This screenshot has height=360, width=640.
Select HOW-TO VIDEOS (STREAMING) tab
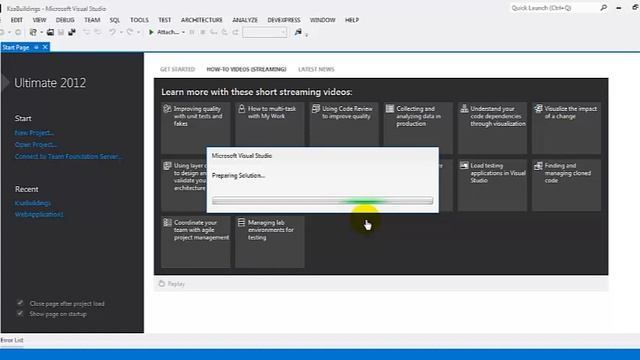click(x=246, y=69)
